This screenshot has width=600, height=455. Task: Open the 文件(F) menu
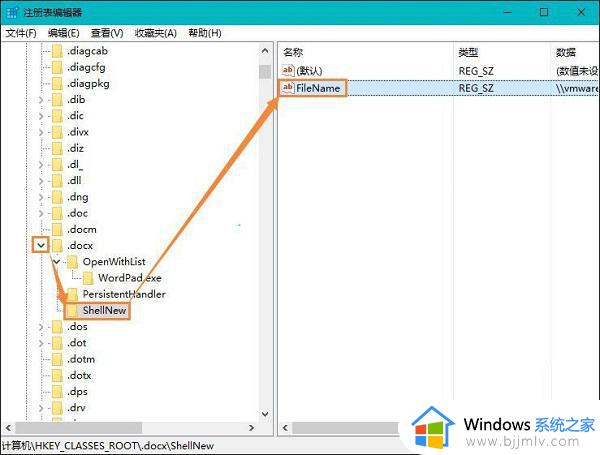pyautogui.click(x=21, y=33)
